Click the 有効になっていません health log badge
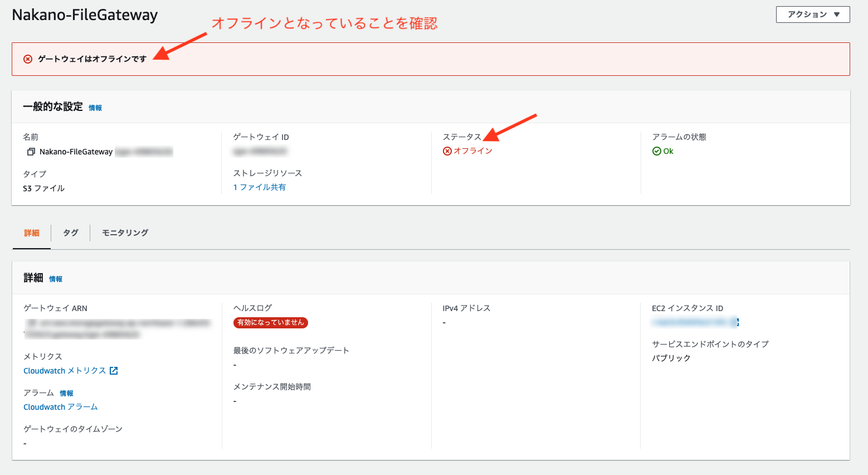The height and width of the screenshot is (475, 868). coord(271,322)
